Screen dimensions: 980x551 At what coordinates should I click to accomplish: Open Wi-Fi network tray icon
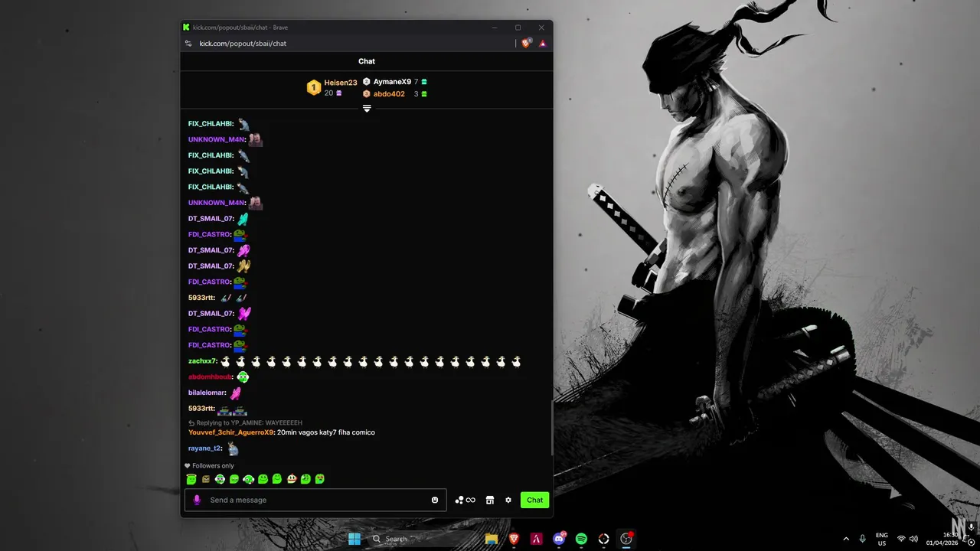[901, 539]
